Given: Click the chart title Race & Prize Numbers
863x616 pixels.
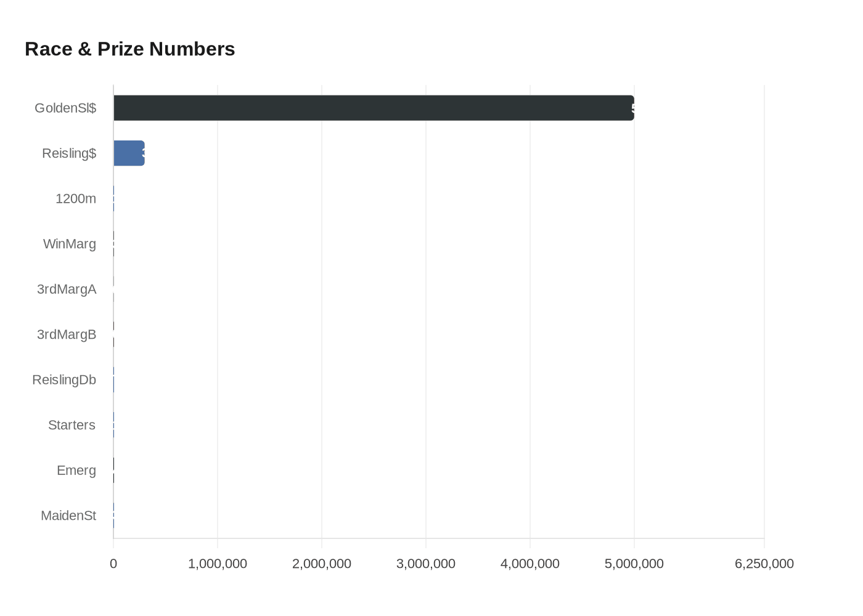Looking at the screenshot, I should point(129,49).
